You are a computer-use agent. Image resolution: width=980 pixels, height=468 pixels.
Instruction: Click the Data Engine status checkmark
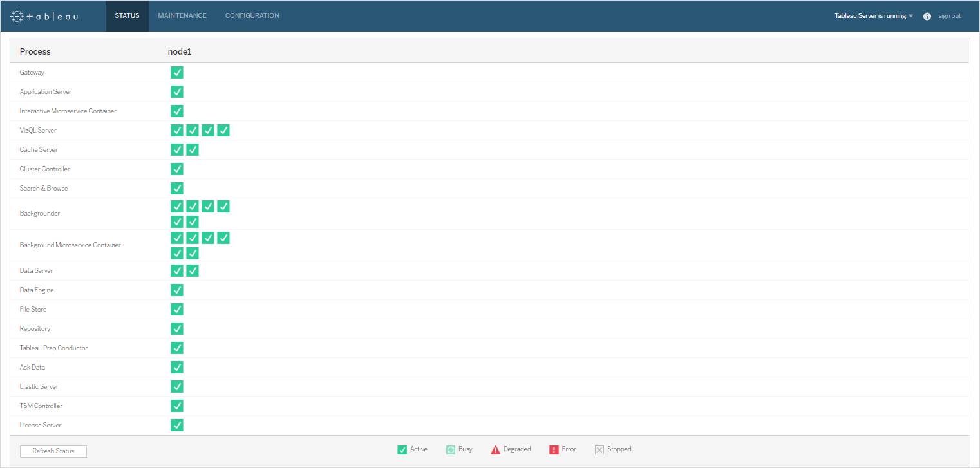click(177, 290)
